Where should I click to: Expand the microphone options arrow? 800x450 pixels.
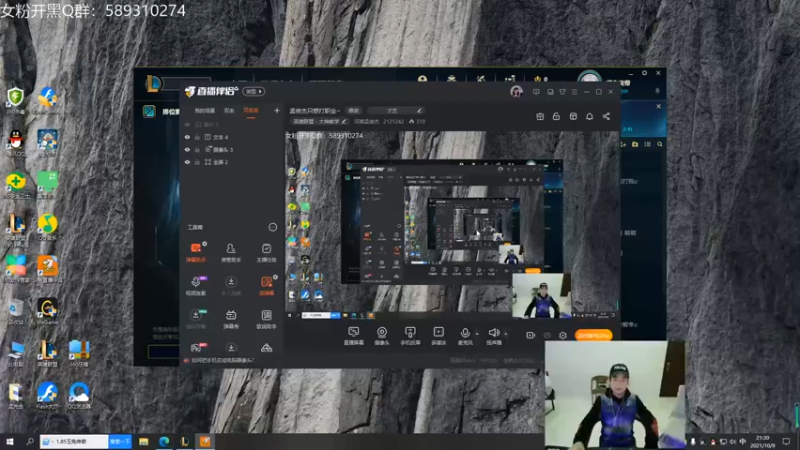coord(477,334)
